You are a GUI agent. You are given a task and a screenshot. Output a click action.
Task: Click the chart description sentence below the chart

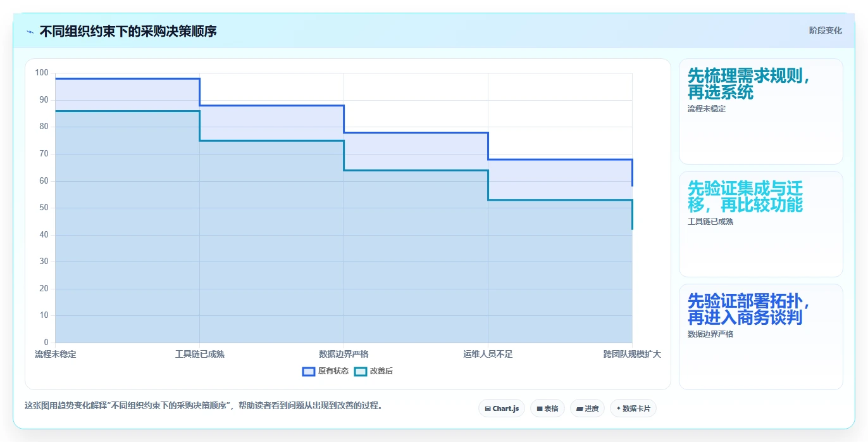pyautogui.click(x=204, y=405)
